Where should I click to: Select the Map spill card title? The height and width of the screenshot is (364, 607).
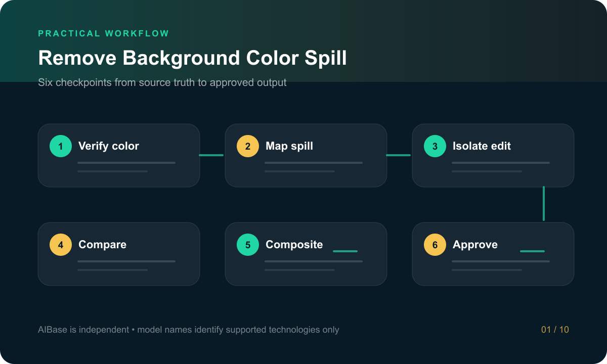point(289,146)
